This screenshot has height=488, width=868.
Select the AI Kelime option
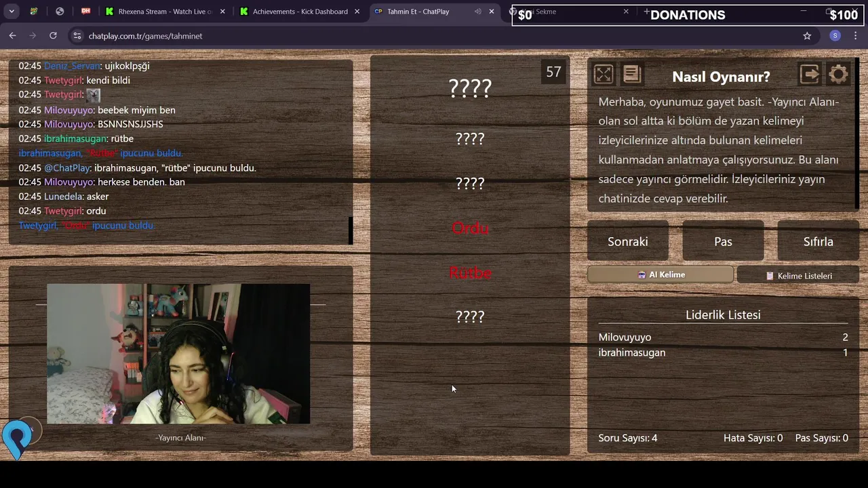pos(660,274)
